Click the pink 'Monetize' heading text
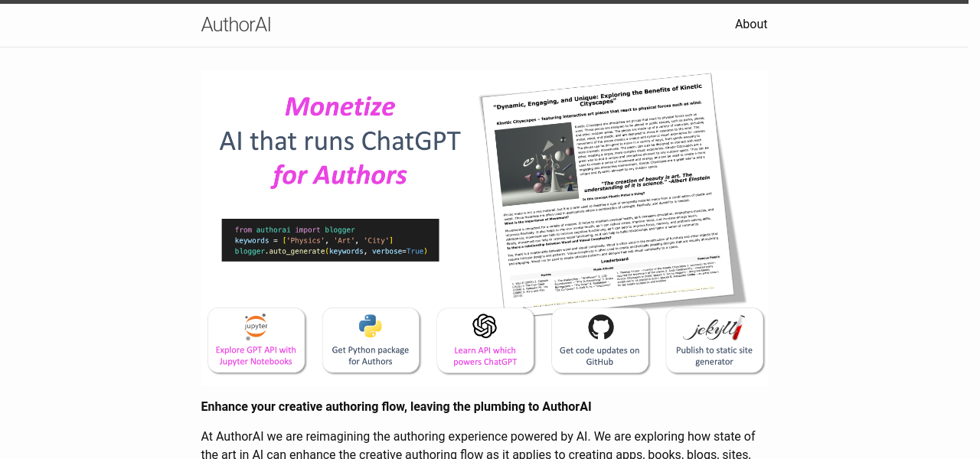Screen dimensions: 980x459 point(339,106)
